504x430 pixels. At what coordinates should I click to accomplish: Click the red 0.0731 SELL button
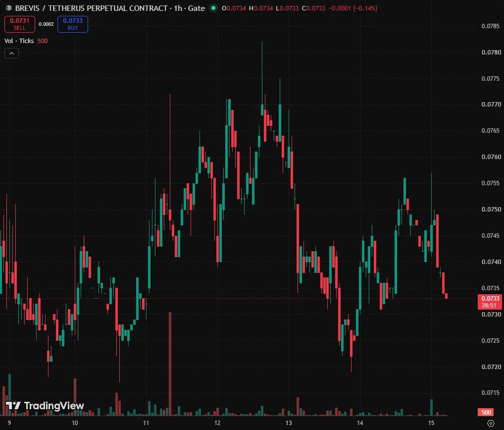tap(20, 24)
